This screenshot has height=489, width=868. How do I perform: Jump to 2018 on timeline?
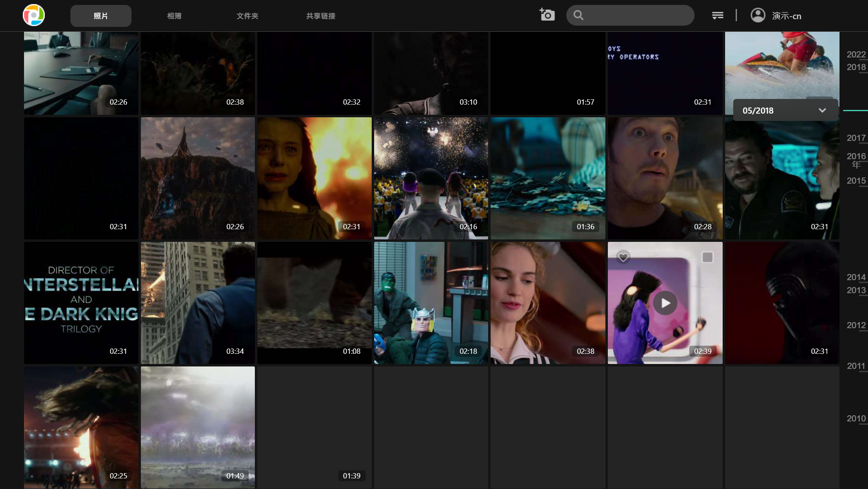coord(856,67)
